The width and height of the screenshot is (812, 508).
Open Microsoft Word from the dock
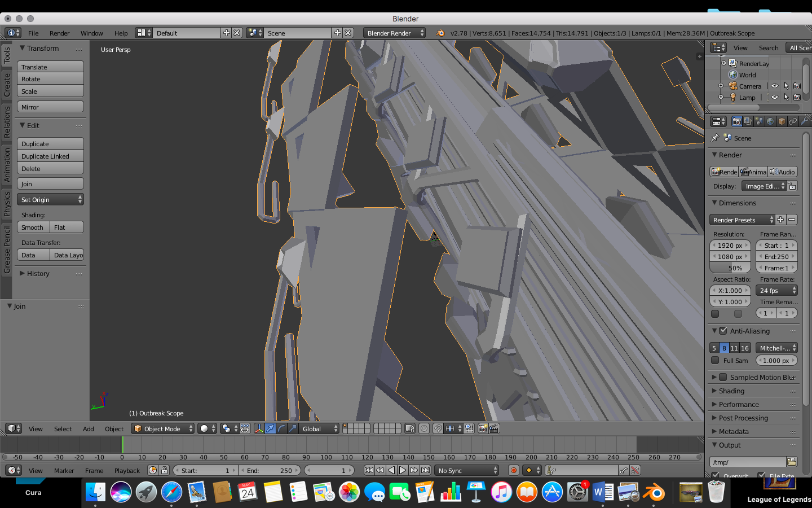coord(603,492)
